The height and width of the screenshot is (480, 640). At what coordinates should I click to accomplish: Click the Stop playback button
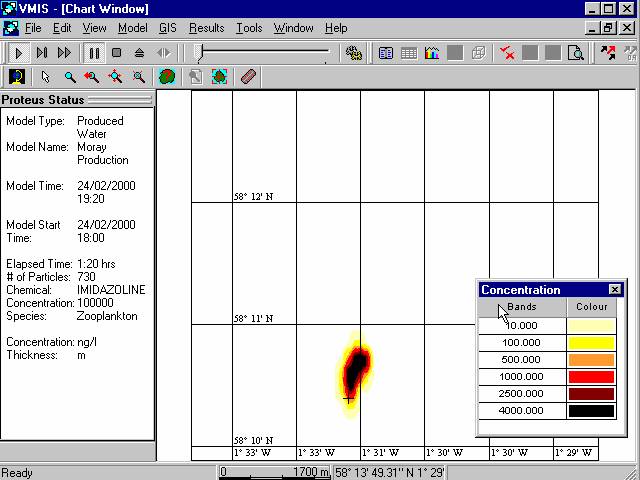pyautogui.click(x=117, y=53)
